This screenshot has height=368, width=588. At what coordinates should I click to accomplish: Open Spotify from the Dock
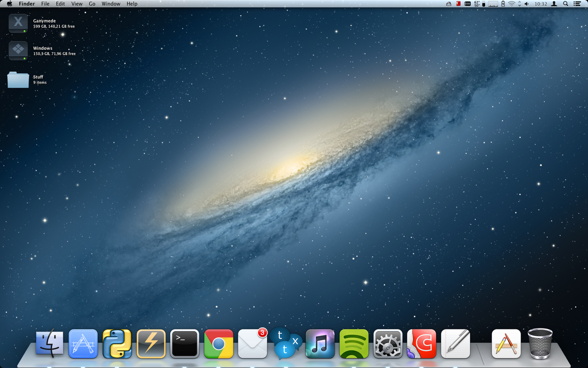(x=354, y=344)
